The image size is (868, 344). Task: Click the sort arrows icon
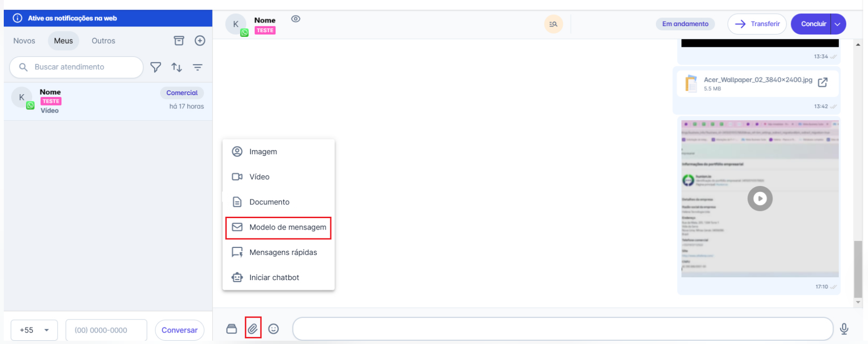click(x=177, y=67)
